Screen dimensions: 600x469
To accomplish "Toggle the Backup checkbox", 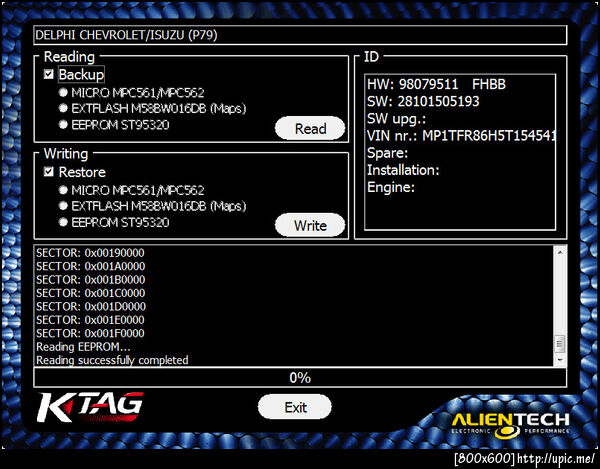I will pos(49,74).
